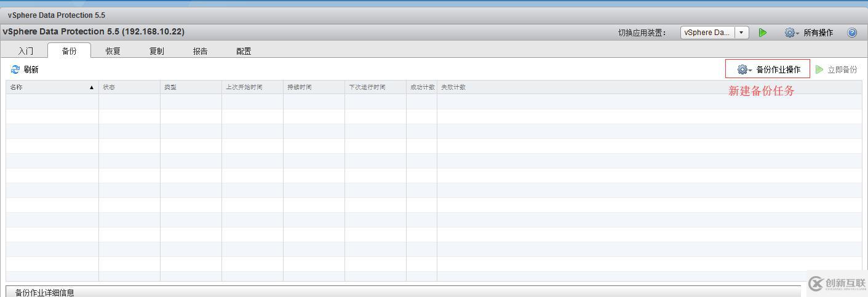Viewport: 868px width, 297px height.
Task: Sort by the 名称 column header
Action: pos(52,87)
